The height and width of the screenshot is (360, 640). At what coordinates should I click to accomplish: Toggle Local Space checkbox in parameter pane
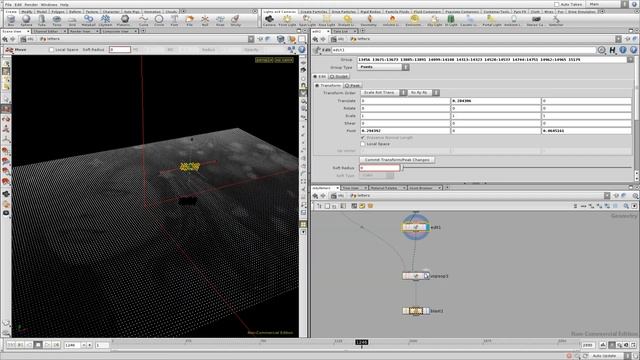pyautogui.click(x=362, y=144)
